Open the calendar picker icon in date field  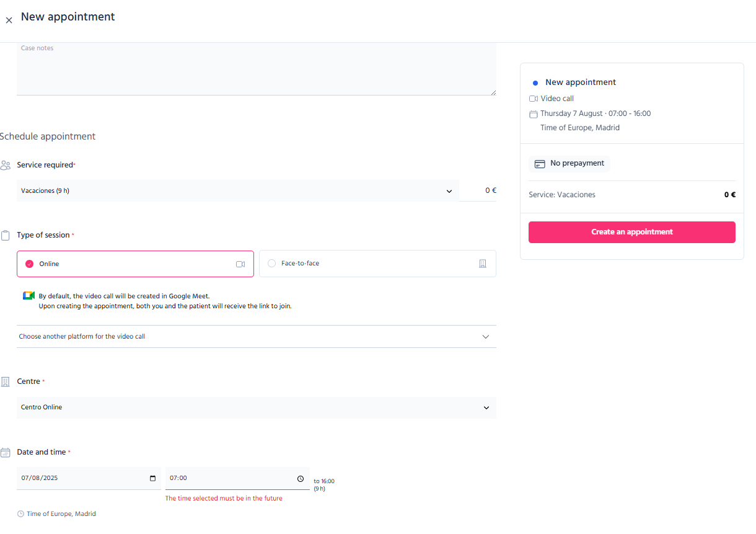pos(153,478)
